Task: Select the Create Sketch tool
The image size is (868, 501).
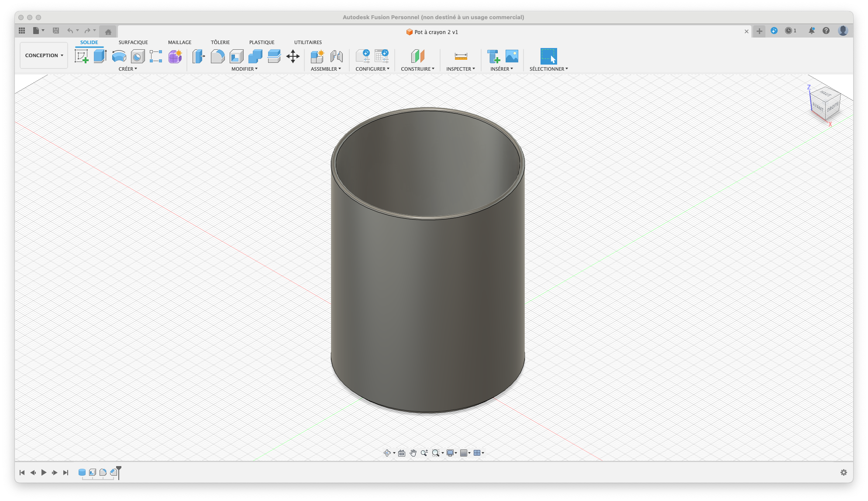Action: (81, 56)
